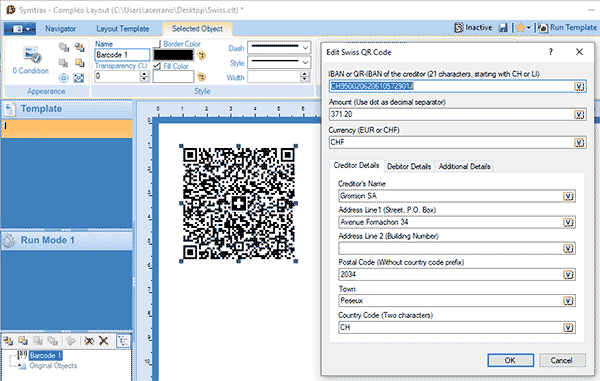The image size is (600, 381).
Task: Click the Template panel header
Action: click(67, 109)
